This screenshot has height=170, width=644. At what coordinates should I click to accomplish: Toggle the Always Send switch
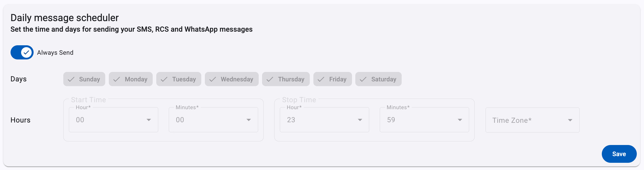22,52
